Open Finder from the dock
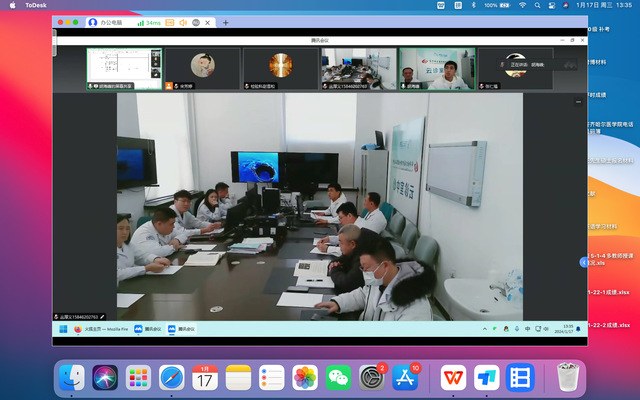The image size is (640, 400). pyautogui.click(x=72, y=377)
